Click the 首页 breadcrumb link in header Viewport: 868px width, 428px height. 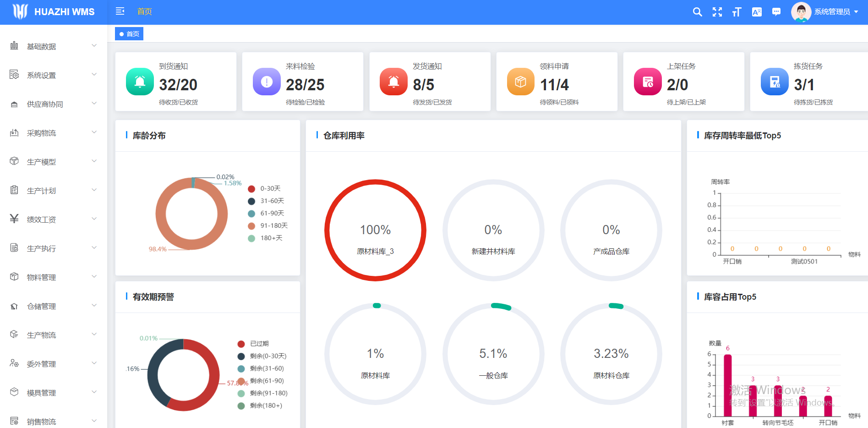145,11
